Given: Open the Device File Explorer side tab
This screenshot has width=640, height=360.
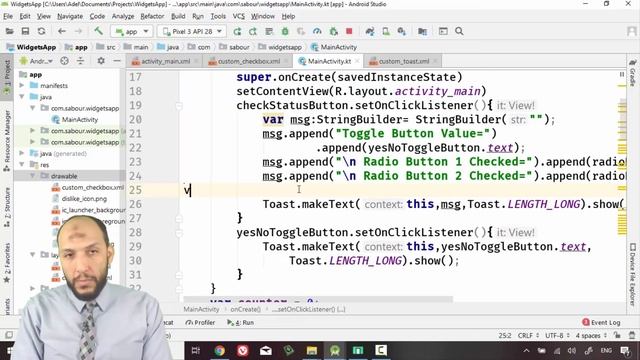Looking at the screenshot, I should tap(633, 275).
